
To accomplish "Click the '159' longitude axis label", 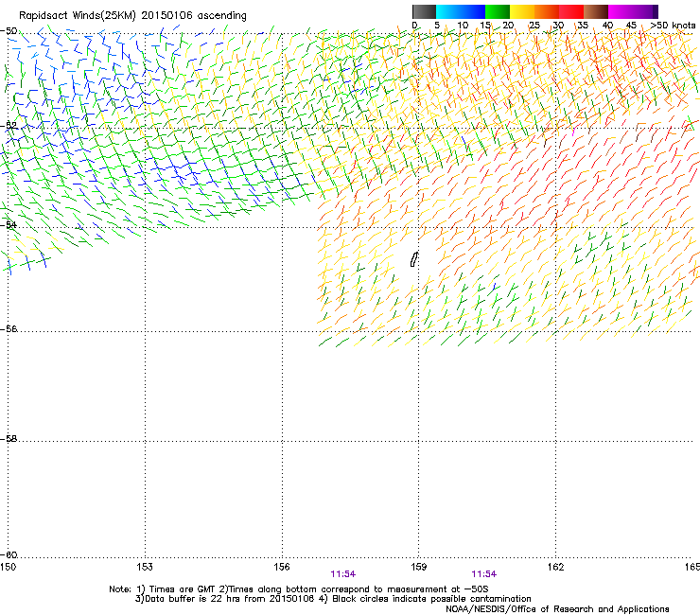I will click(418, 567).
